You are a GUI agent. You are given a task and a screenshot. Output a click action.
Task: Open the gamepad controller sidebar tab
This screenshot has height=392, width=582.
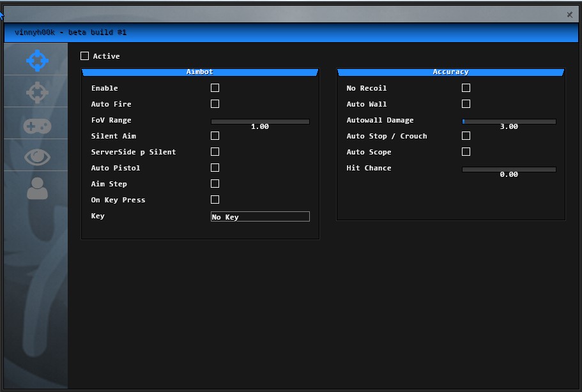point(37,125)
